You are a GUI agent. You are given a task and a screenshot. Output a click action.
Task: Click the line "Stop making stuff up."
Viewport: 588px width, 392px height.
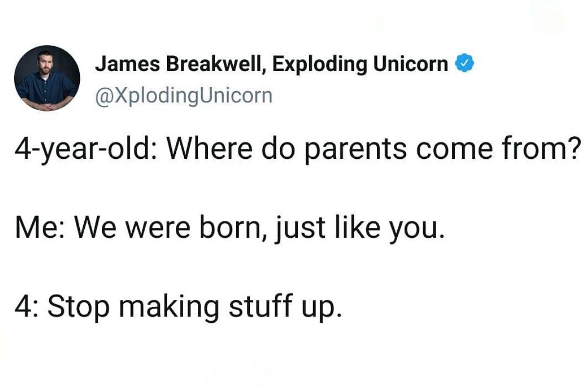point(193,306)
